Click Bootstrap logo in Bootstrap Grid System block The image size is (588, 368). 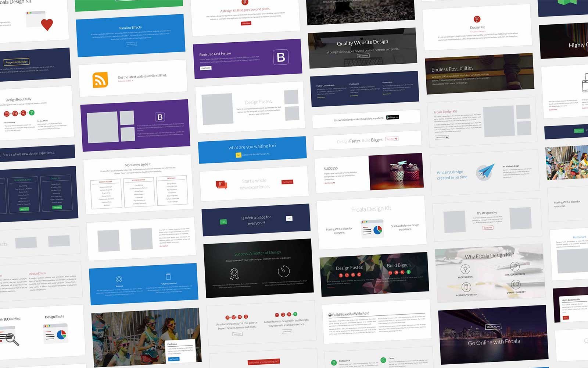(281, 57)
